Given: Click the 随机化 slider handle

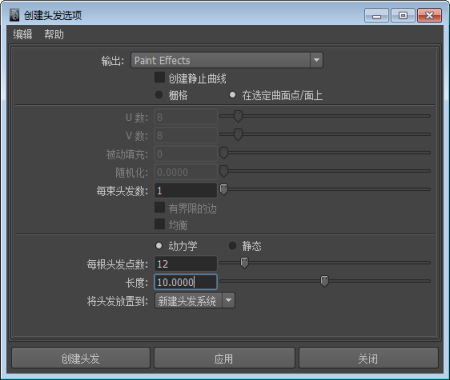Looking at the screenshot, I should (224, 171).
